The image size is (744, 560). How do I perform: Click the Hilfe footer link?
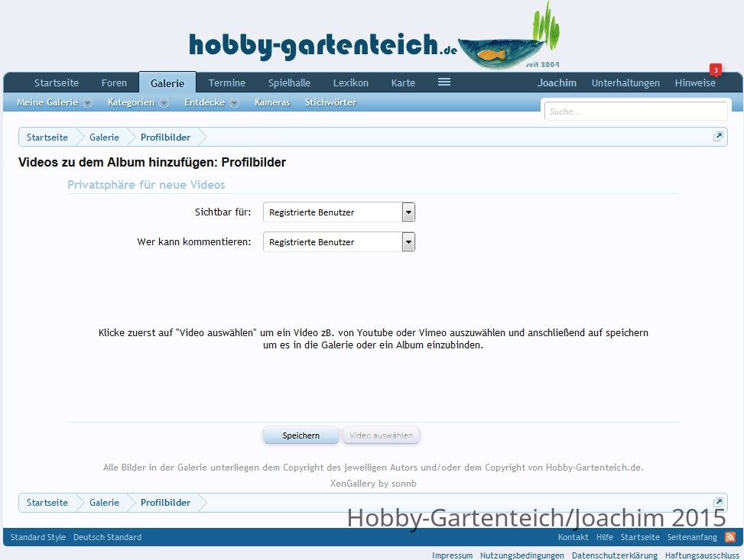(x=605, y=537)
